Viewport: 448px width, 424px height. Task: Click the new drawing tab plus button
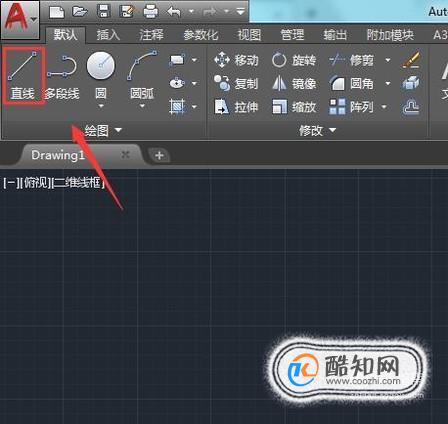tap(159, 155)
